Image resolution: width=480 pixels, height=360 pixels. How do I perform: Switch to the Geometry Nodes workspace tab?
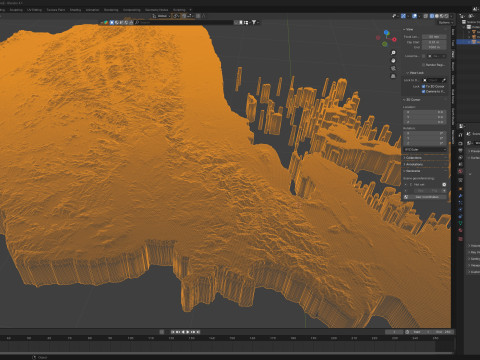156,10
